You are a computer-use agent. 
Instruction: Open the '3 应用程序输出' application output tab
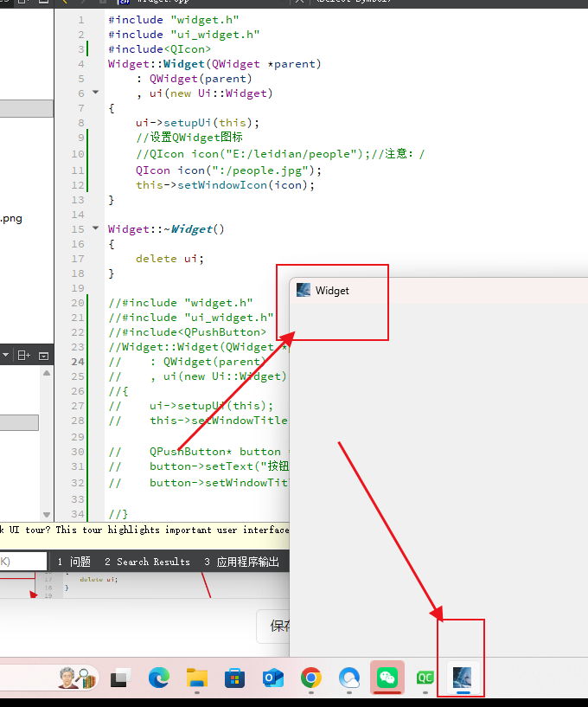(x=241, y=562)
